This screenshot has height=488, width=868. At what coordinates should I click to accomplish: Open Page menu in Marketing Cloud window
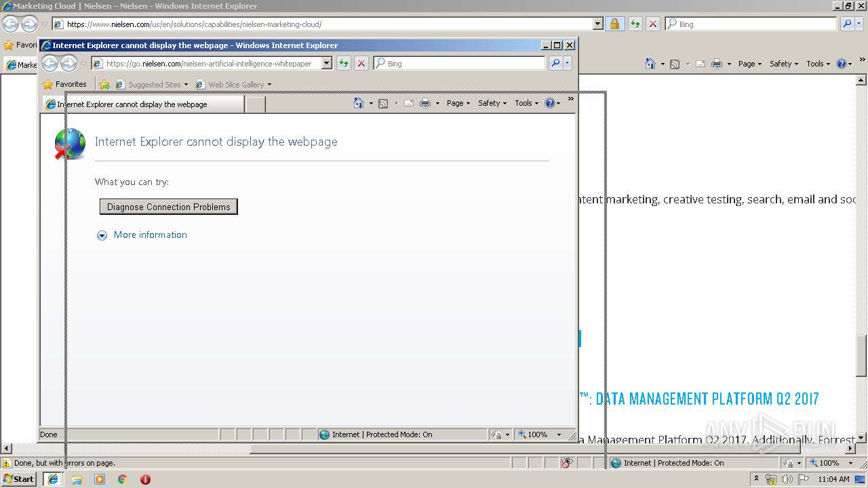coord(749,64)
